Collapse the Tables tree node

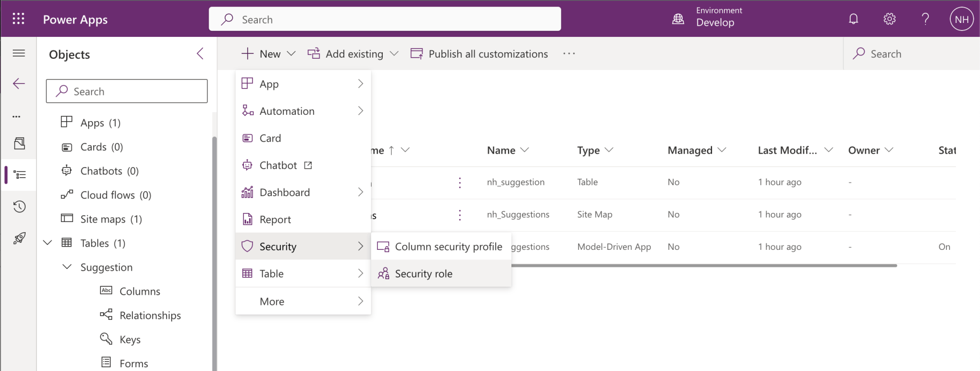[x=48, y=243]
